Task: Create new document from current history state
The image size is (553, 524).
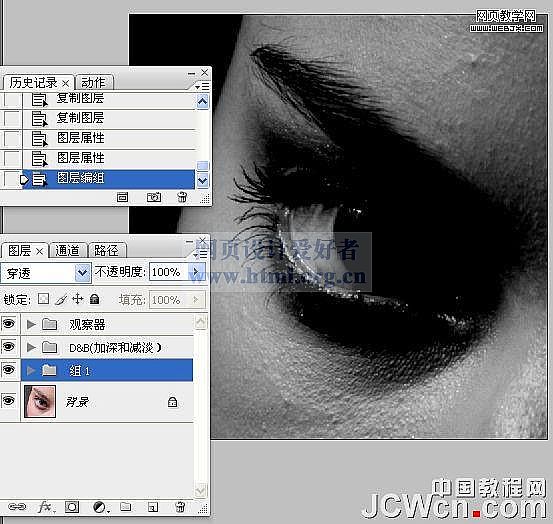Action: click(122, 197)
